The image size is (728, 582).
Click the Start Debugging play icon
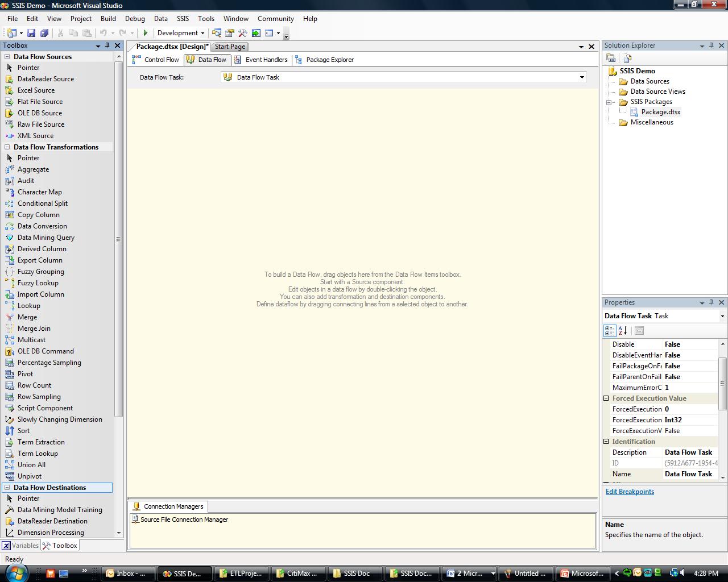click(x=146, y=33)
